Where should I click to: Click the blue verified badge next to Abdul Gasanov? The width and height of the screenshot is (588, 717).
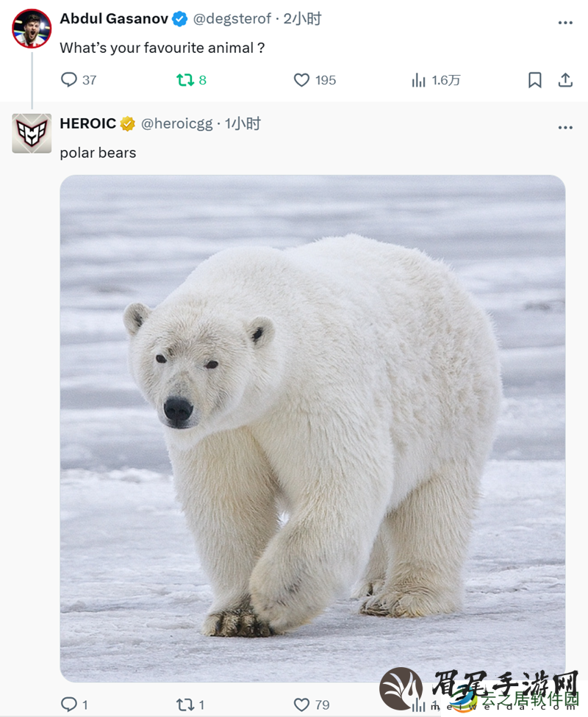(179, 19)
